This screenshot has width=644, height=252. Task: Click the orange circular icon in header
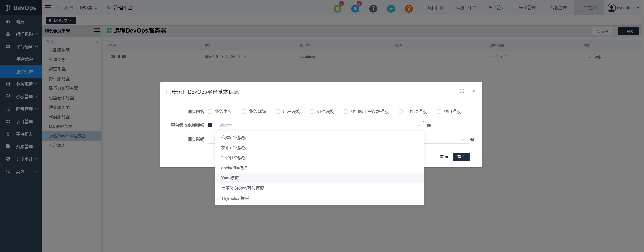(x=409, y=9)
